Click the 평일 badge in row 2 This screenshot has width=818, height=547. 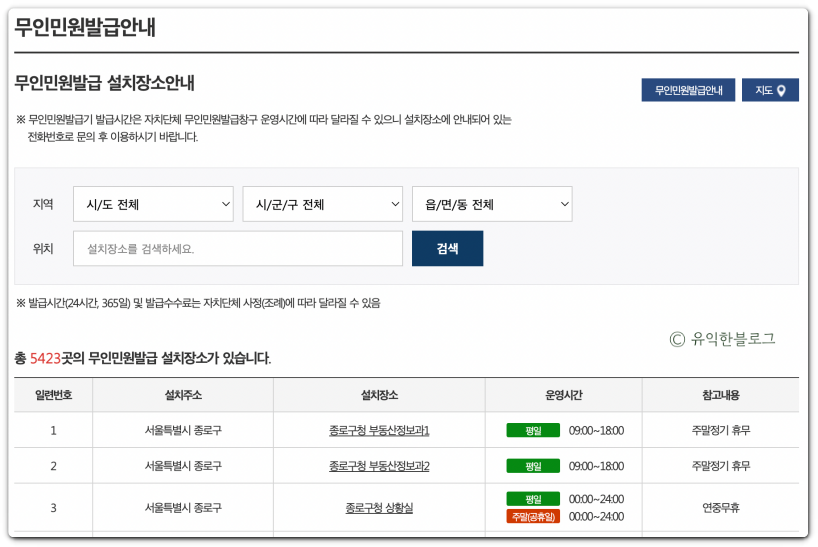[x=533, y=466]
